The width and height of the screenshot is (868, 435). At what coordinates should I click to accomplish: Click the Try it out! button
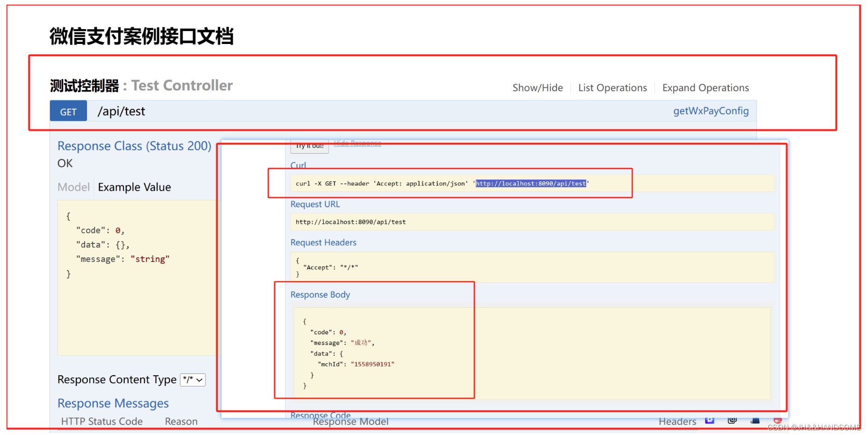tap(310, 146)
